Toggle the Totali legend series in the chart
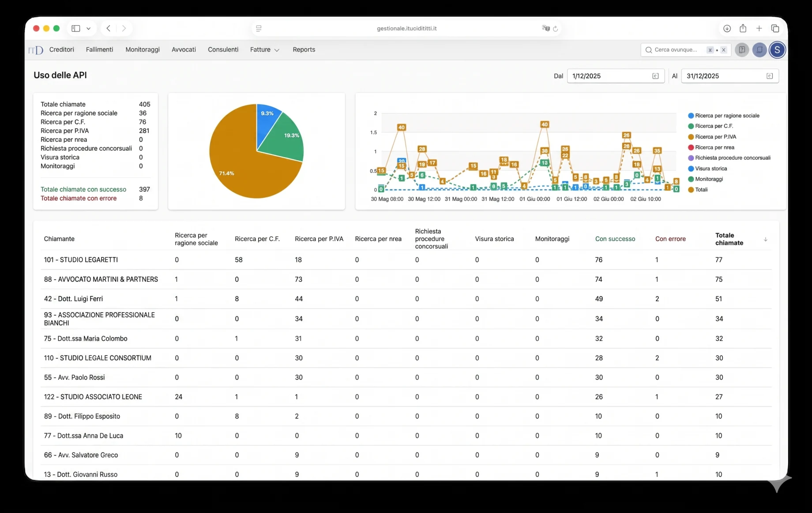 698,190
